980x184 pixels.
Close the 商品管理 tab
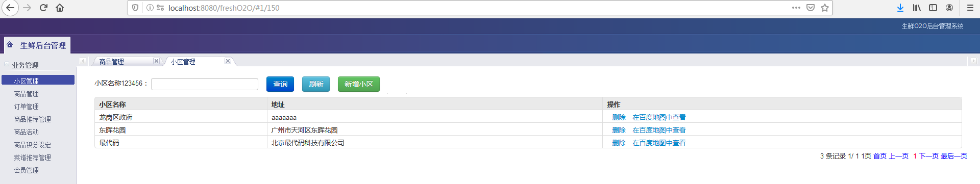pyautogui.click(x=156, y=61)
